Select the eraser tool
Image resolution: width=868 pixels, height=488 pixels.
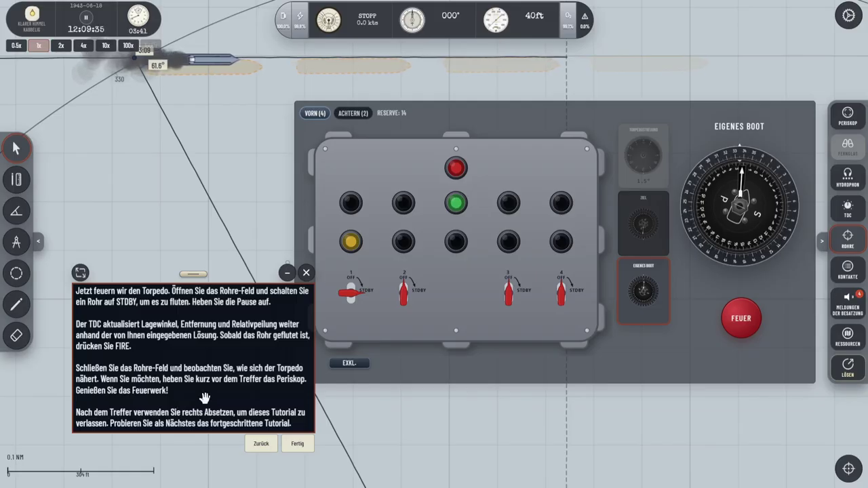[16, 335]
